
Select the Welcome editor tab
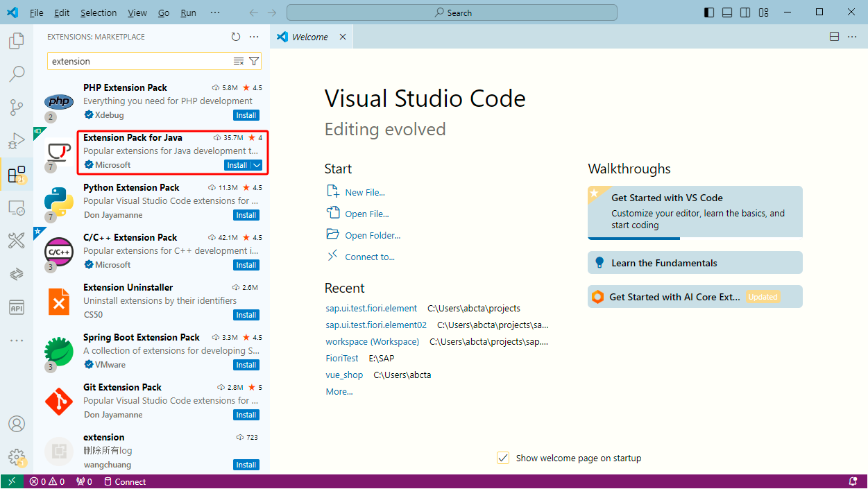click(x=311, y=37)
